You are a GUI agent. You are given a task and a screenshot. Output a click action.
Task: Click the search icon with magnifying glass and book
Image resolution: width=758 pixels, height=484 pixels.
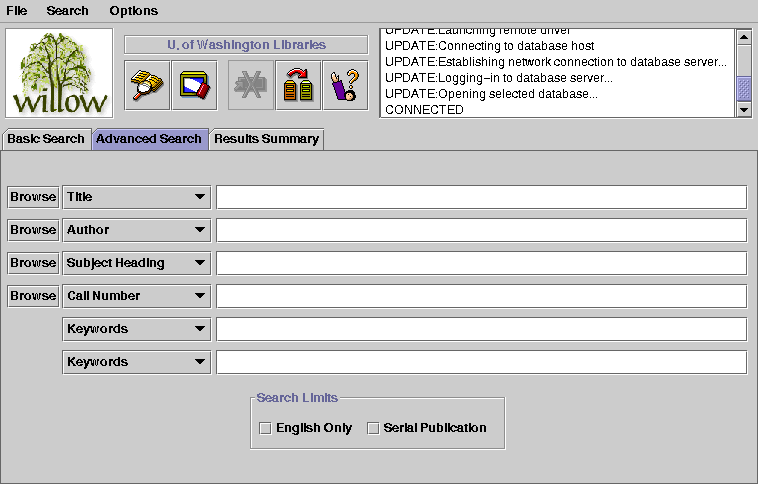coord(147,85)
